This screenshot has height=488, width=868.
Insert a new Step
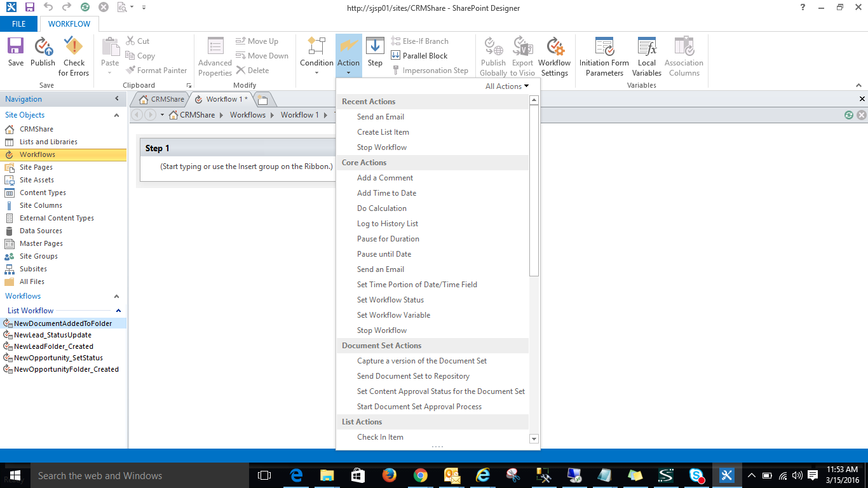(x=375, y=52)
